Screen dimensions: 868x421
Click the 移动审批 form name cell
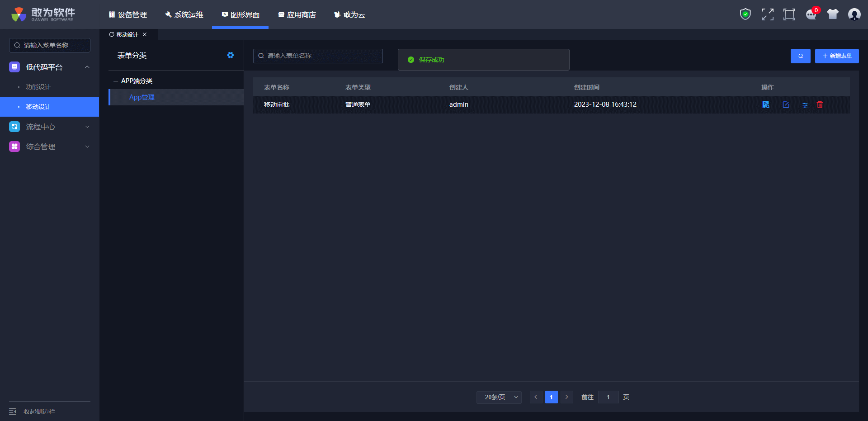277,104
